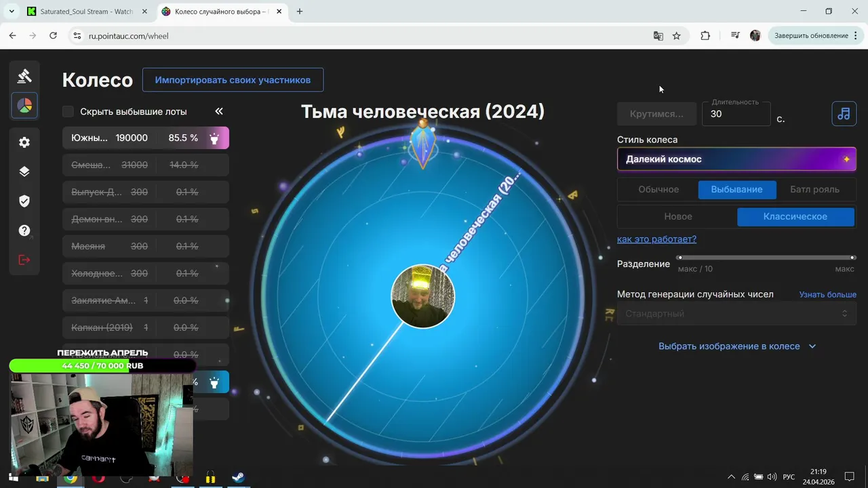The image size is (868, 488).
Task: Open Узнать больше link
Action: [x=827, y=295]
